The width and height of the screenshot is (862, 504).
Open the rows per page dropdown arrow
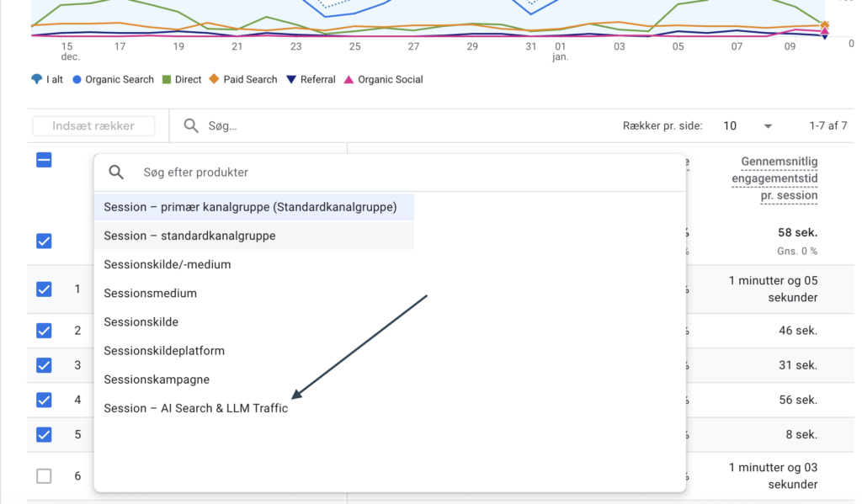(x=768, y=126)
